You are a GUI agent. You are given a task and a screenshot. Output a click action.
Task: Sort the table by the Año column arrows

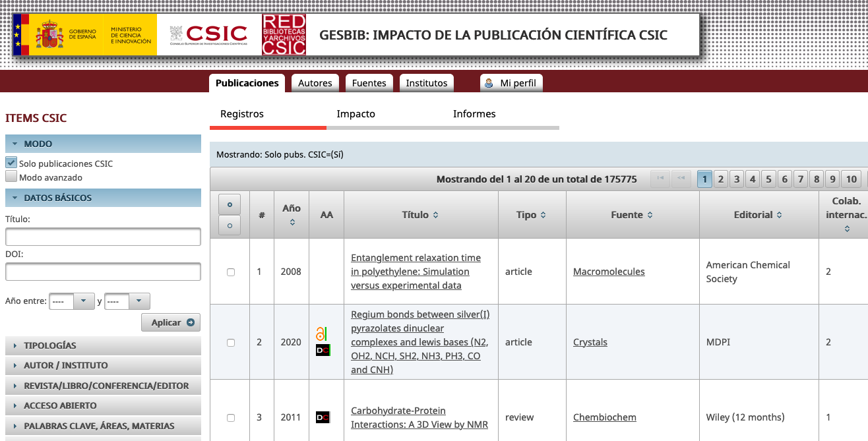(291, 224)
